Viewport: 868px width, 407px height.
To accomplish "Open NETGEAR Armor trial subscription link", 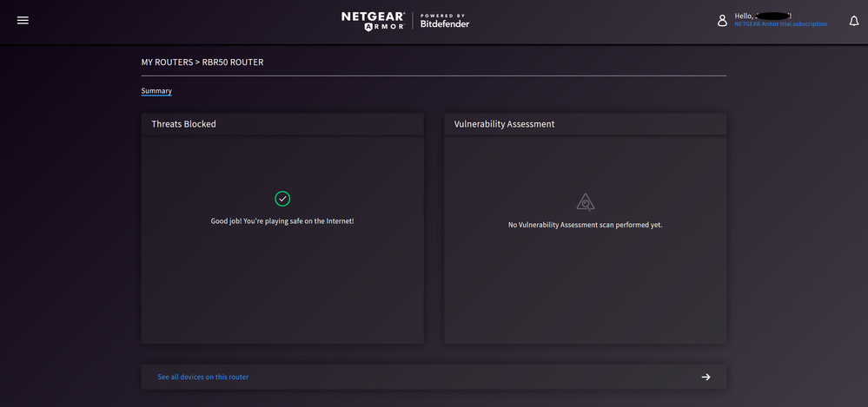I will [x=780, y=24].
